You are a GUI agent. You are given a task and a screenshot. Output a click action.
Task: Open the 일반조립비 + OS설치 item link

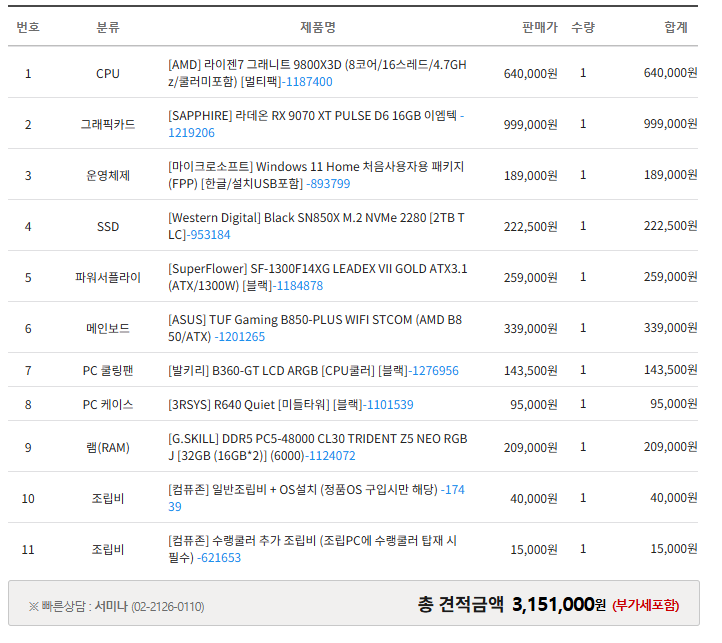(316, 498)
